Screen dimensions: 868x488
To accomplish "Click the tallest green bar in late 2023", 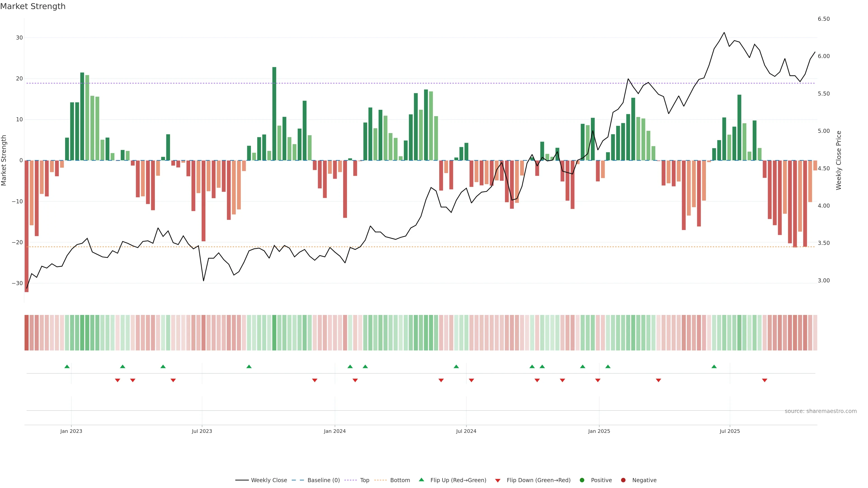I will [x=274, y=113].
